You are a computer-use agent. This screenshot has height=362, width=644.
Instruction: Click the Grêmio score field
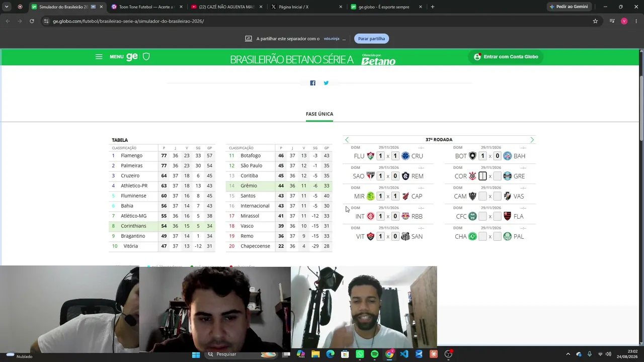(498, 176)
